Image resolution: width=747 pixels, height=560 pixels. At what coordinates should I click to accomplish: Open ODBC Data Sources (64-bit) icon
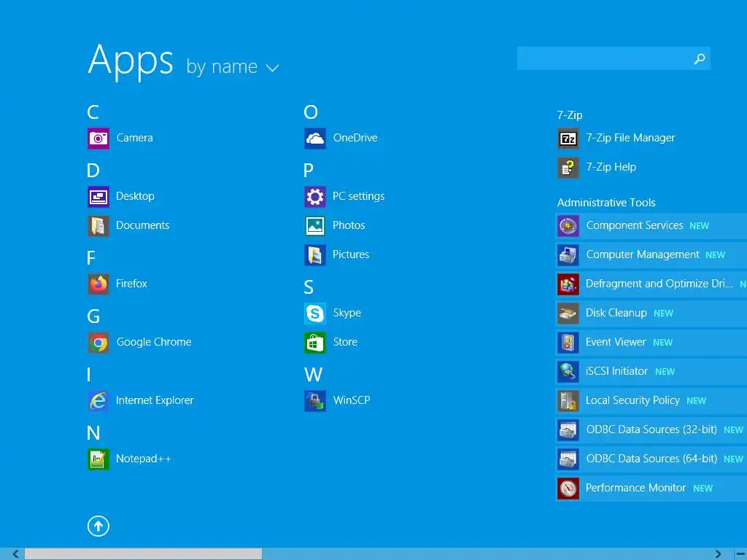tap(568, 459)
